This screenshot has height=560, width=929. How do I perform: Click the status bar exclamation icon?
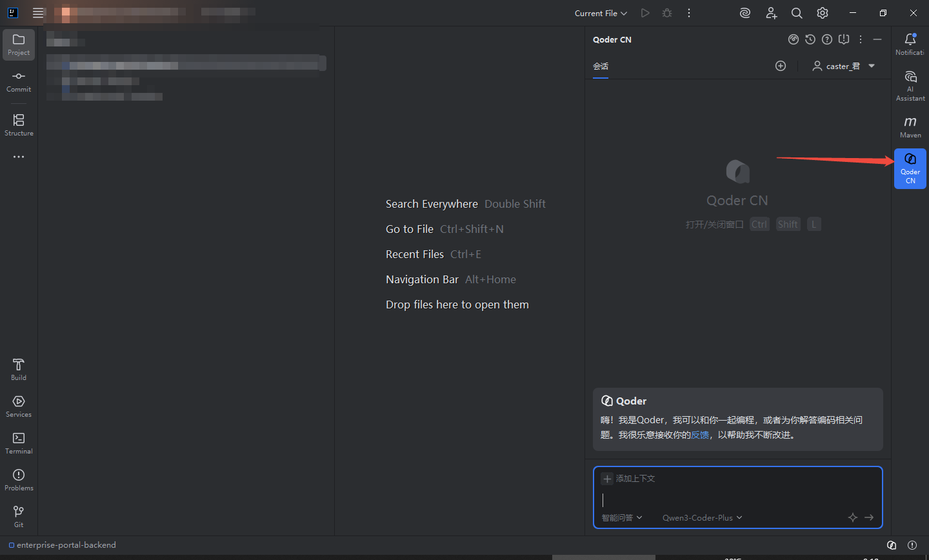pos(912,545)
